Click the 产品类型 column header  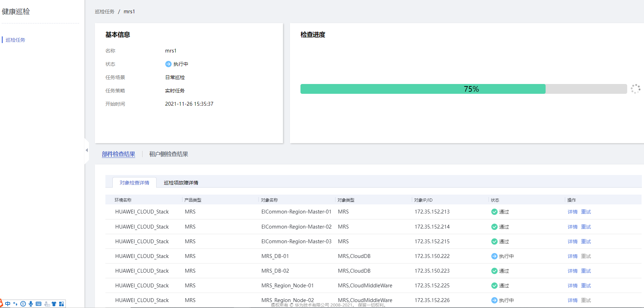[193, 200]
